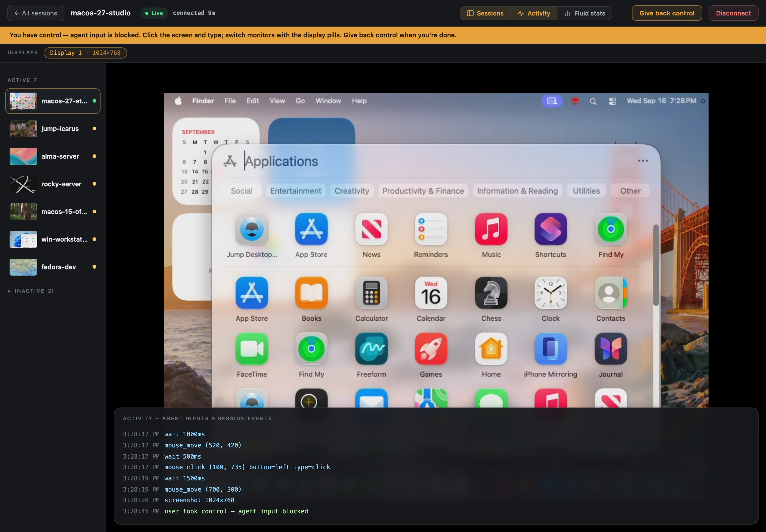Image resolution: width=766 pixels, height=532 pixels.
Task: Launch FaceTime
Action: 252,349
